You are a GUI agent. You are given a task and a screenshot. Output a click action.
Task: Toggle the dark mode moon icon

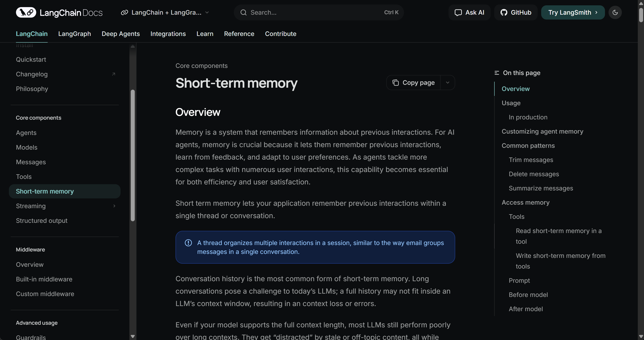(615, 12)
